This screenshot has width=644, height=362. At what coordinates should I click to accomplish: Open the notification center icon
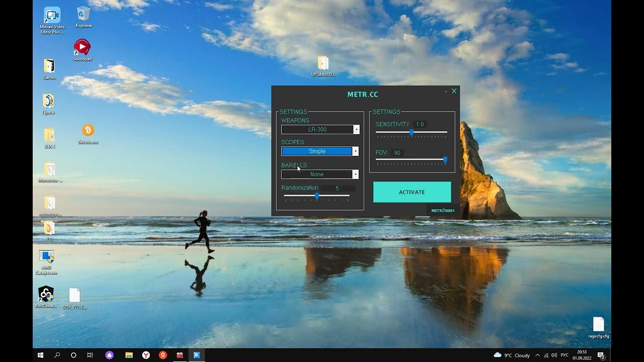[x=601, y=355]
